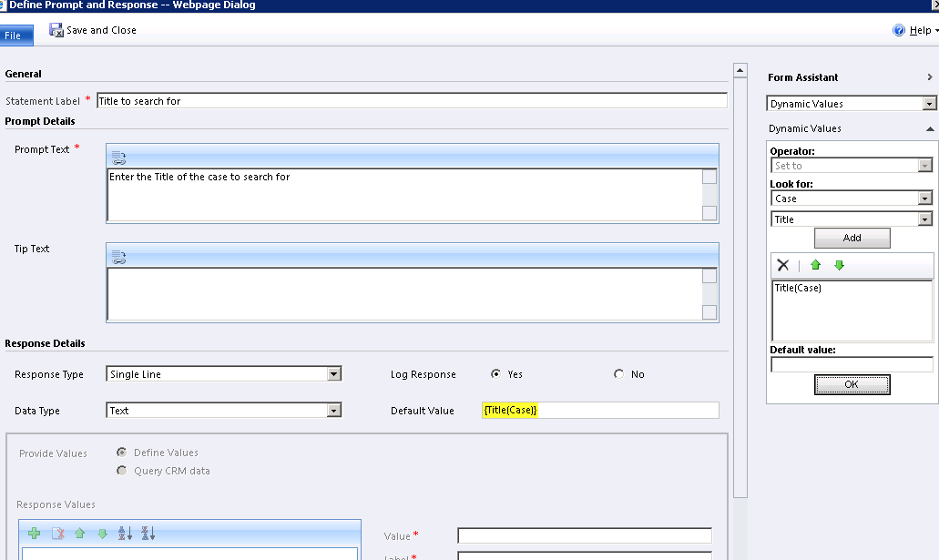Open the Response Type dropdown
939x560 pixels.
[x=334, y=373]
